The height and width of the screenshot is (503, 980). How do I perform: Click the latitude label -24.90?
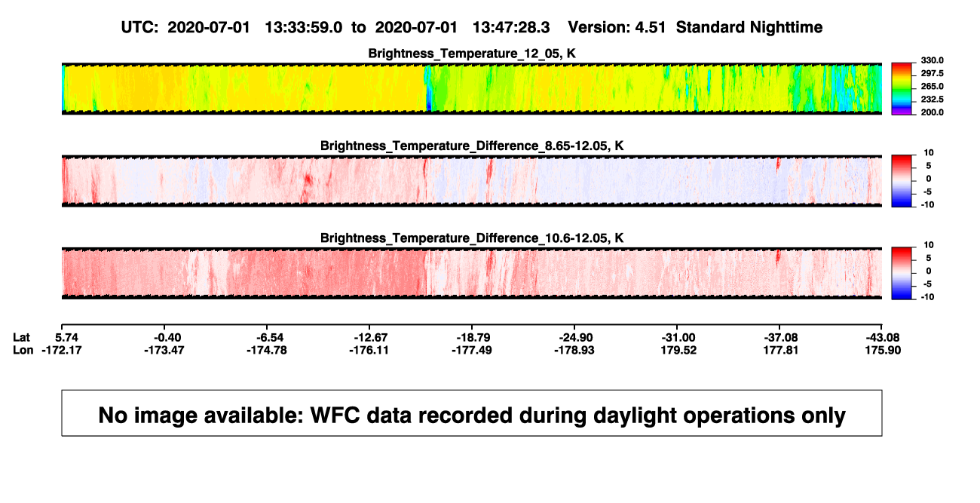click(x=574, y=337)
